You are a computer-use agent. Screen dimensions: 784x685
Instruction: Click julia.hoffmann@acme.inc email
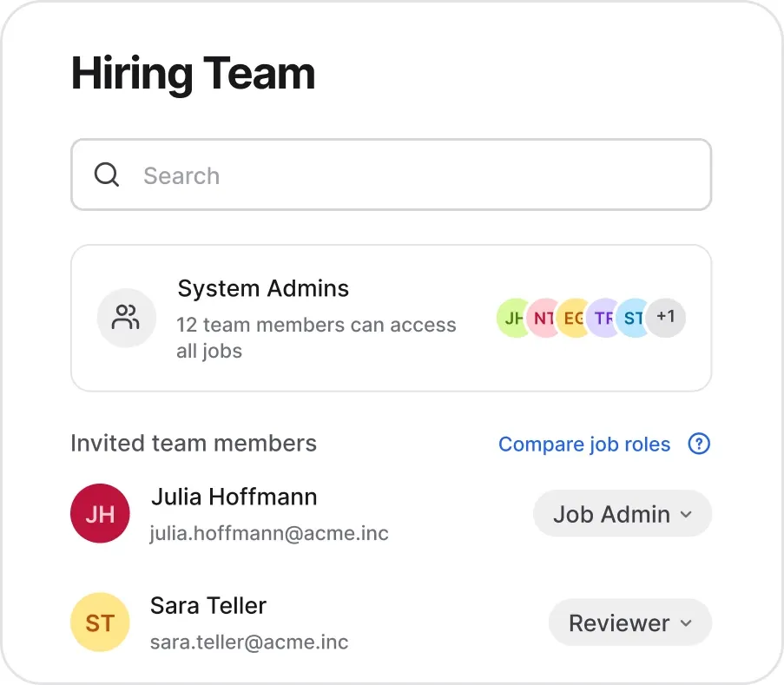point(269,533)
